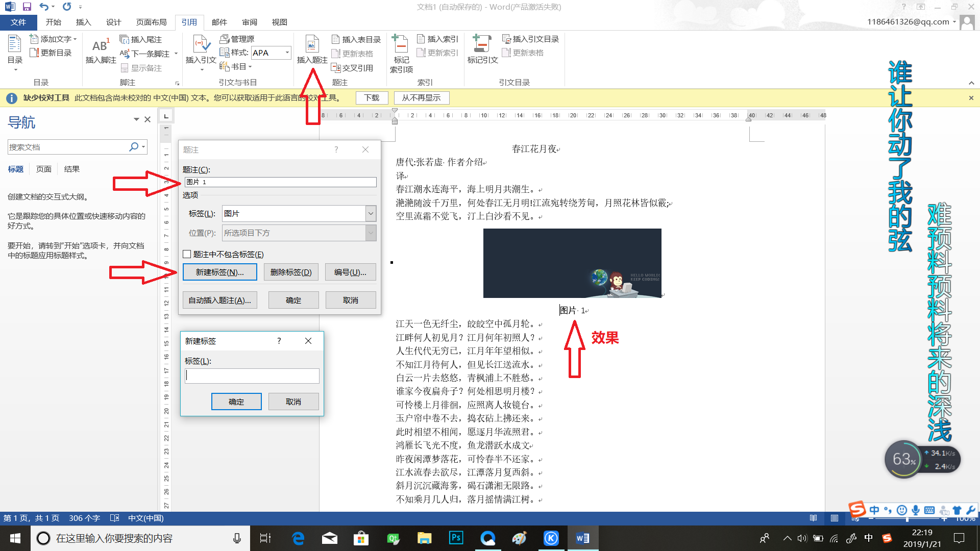This screenshot has height=551, width=980.
Task: Click 删除标签 button
Action: (x=291, y=272)
